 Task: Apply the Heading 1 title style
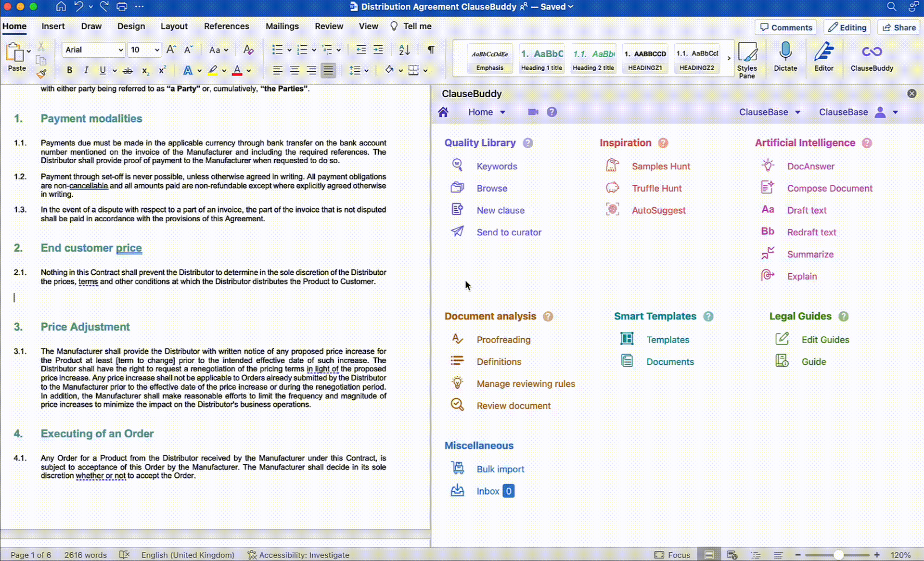pyautogui.click(x=541, y=58)
